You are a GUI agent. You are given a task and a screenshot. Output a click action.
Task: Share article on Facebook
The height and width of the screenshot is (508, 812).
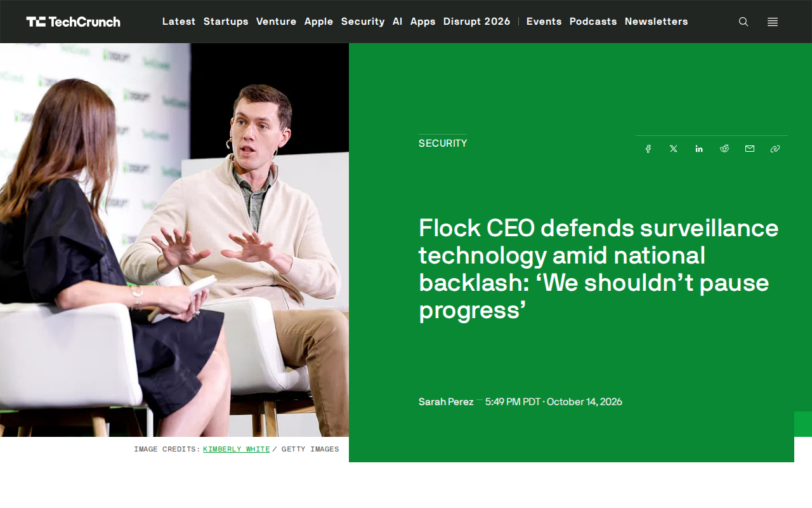coord(648,149)
